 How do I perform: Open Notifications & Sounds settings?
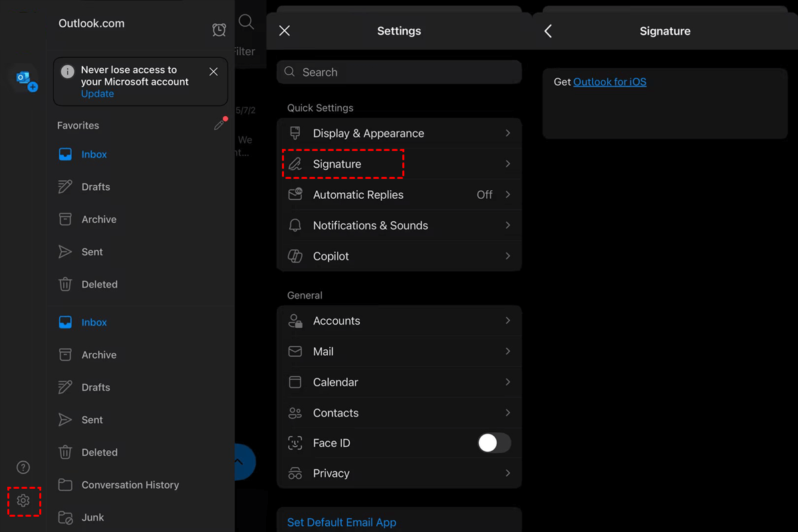pos(399,225)
